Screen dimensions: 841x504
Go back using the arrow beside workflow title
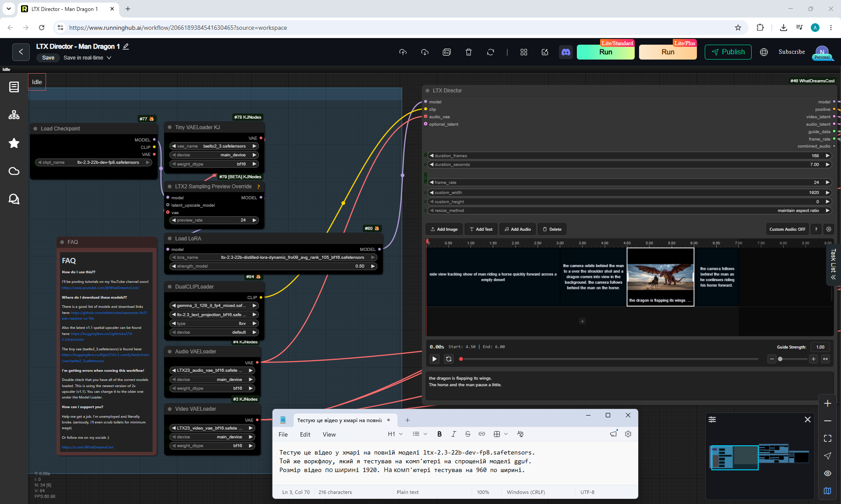click(21, 52)
